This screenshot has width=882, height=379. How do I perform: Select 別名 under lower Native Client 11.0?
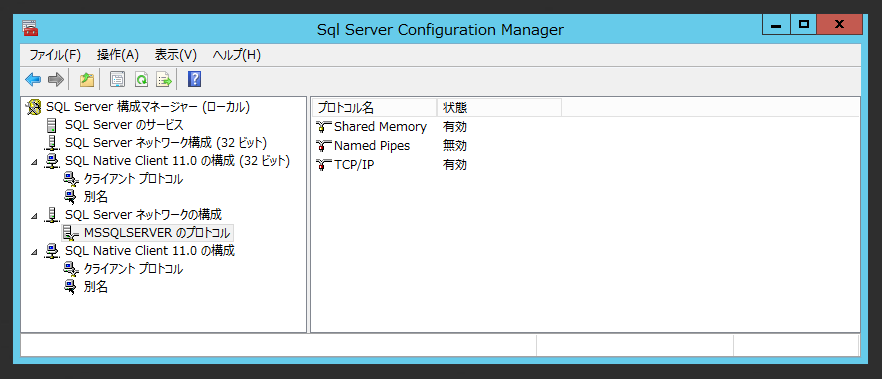pyautogui.click(x=96, y=287)
